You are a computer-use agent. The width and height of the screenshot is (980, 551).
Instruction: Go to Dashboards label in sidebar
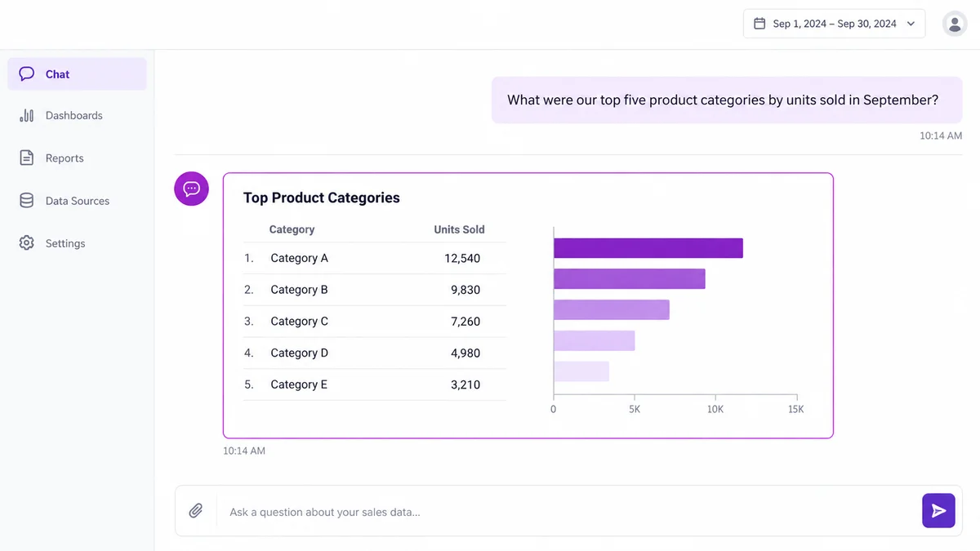(74, 116)
